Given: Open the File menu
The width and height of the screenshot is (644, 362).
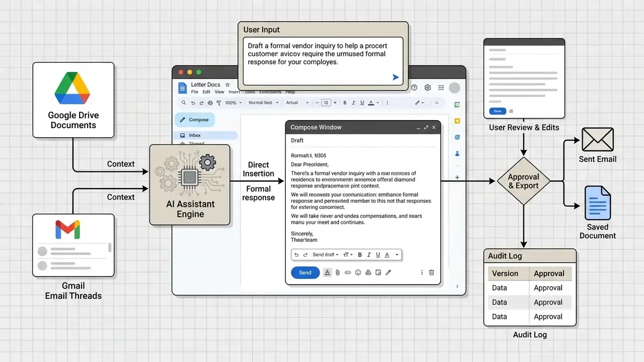Looking at the screenshot, I should pos(194,92).
